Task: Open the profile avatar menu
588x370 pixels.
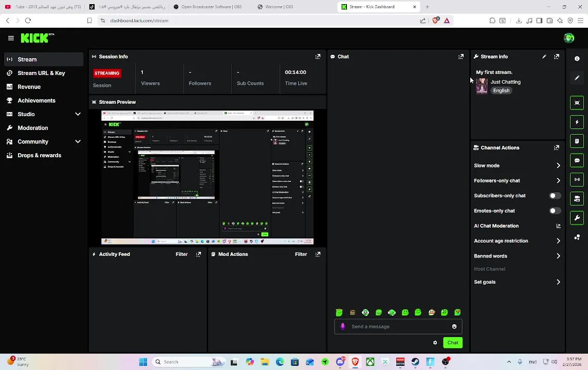Action: (x=568, y=38)
